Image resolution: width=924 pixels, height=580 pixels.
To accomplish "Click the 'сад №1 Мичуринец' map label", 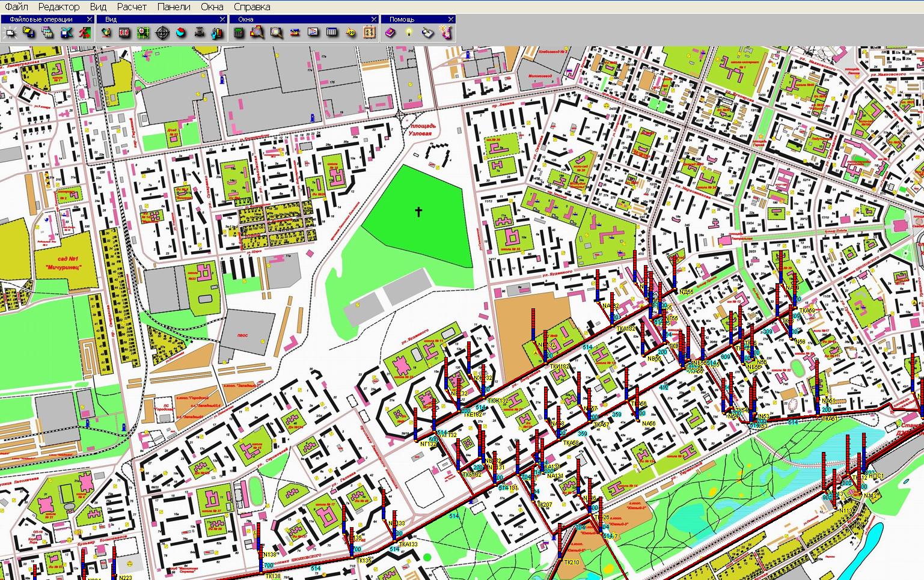I will click(64, 262).
